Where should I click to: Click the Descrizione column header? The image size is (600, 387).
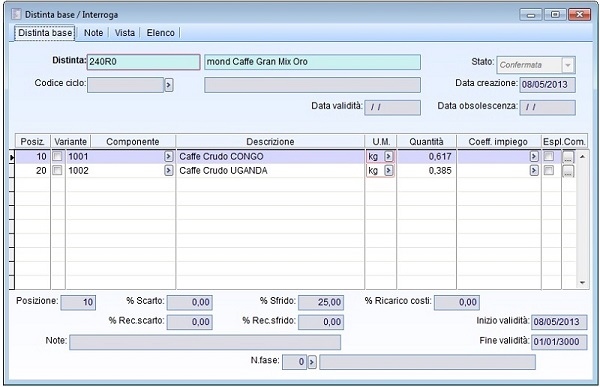click(x=270, y=142)
